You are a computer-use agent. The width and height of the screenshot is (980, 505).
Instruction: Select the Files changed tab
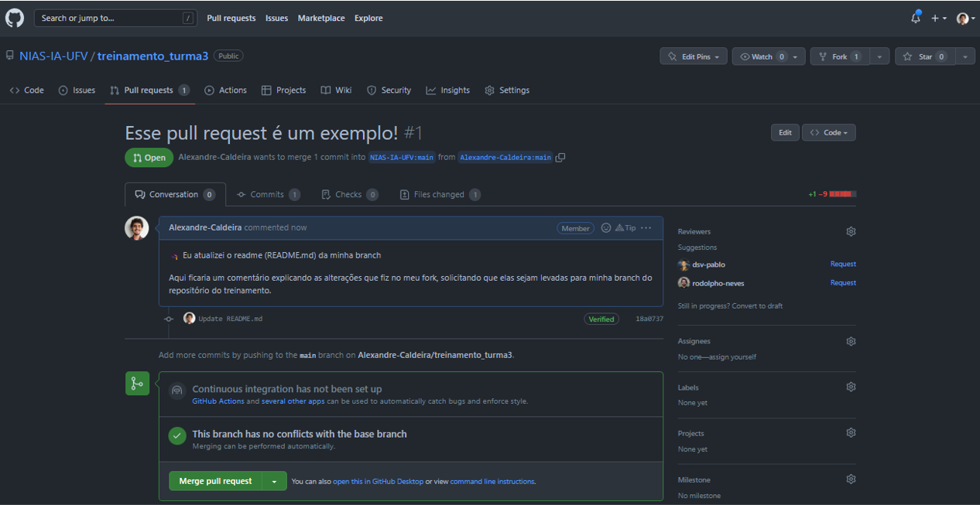point(440,194)
